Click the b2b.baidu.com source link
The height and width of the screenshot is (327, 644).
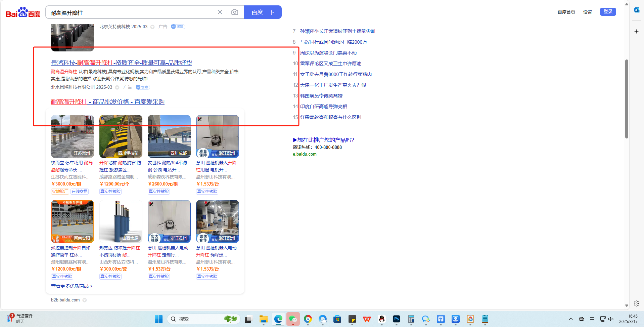(65, 300)
